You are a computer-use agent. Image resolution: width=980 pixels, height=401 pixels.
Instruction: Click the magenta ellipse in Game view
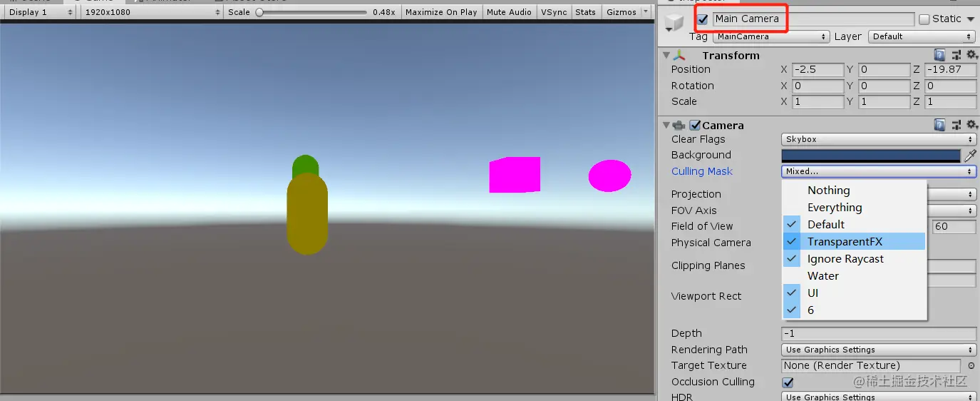point(609,176)
